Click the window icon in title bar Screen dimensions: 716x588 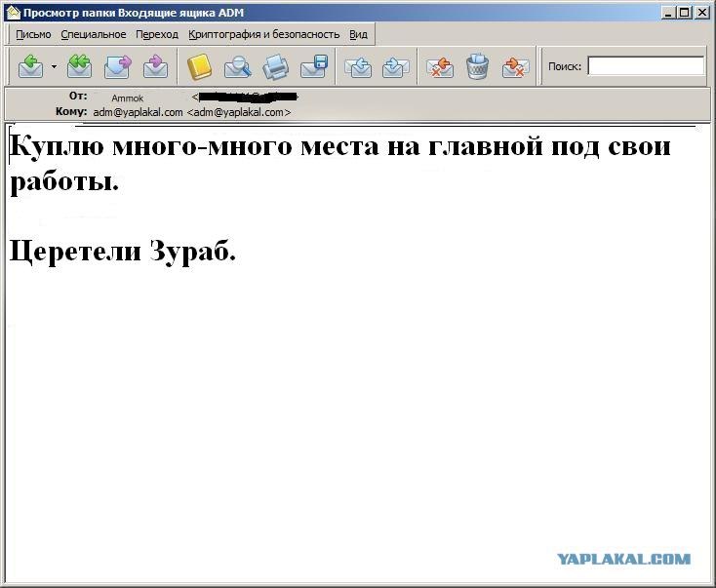click(14, 13)
